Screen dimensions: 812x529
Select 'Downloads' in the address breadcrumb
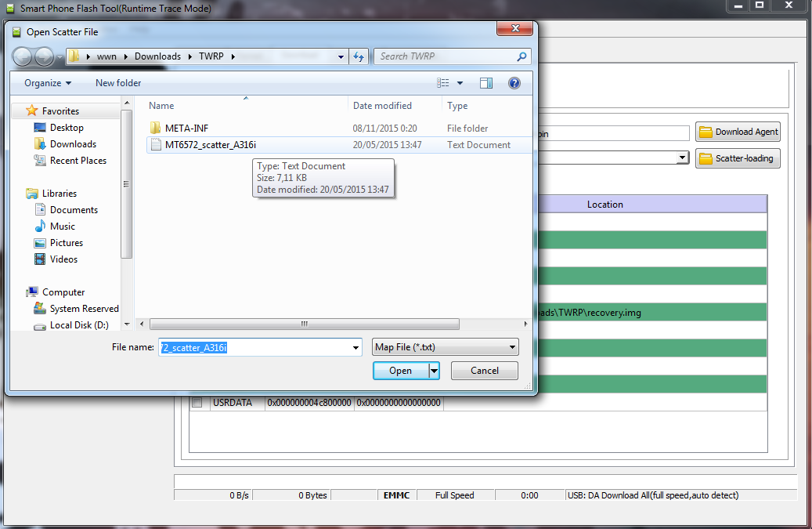click(x=157, y=56)
